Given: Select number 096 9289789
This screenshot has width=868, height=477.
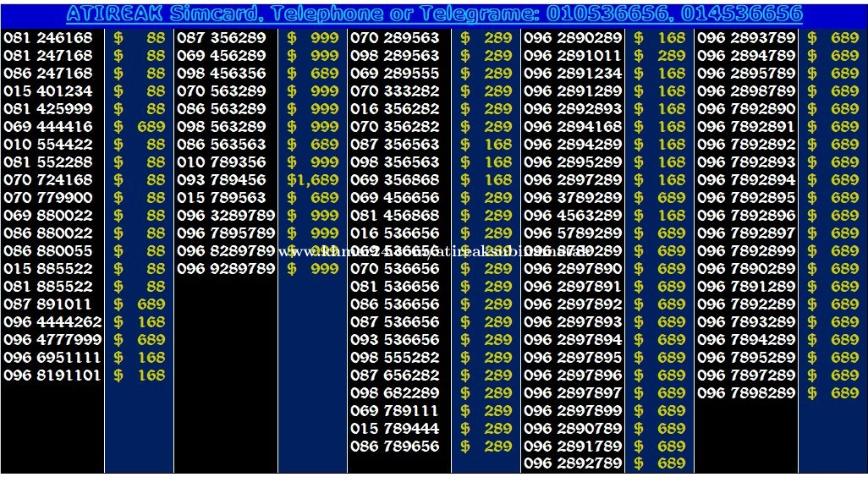Looking at the screenshot, I should click(226, 268).
